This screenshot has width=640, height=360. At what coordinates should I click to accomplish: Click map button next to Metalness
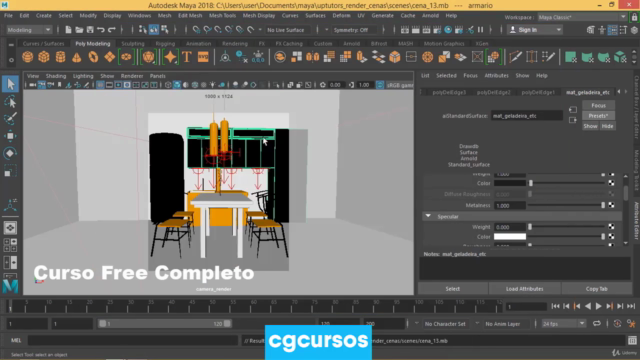click(x=611, y=205)
